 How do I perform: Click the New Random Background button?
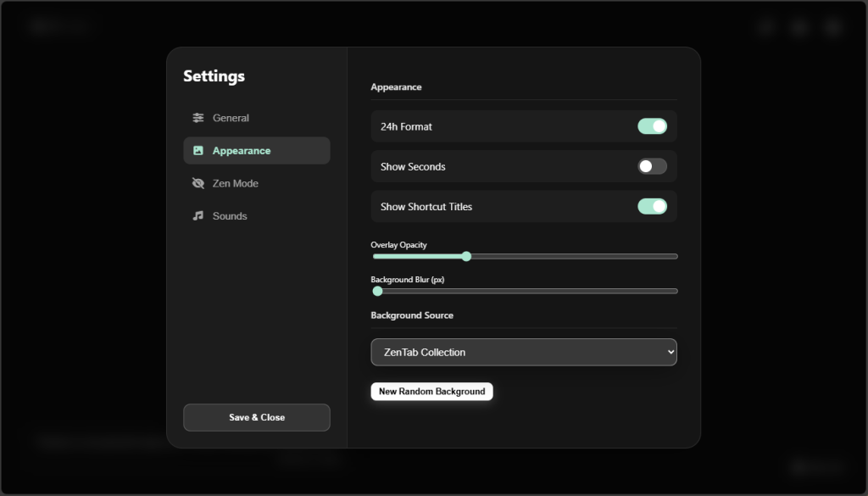coord(431,392)
